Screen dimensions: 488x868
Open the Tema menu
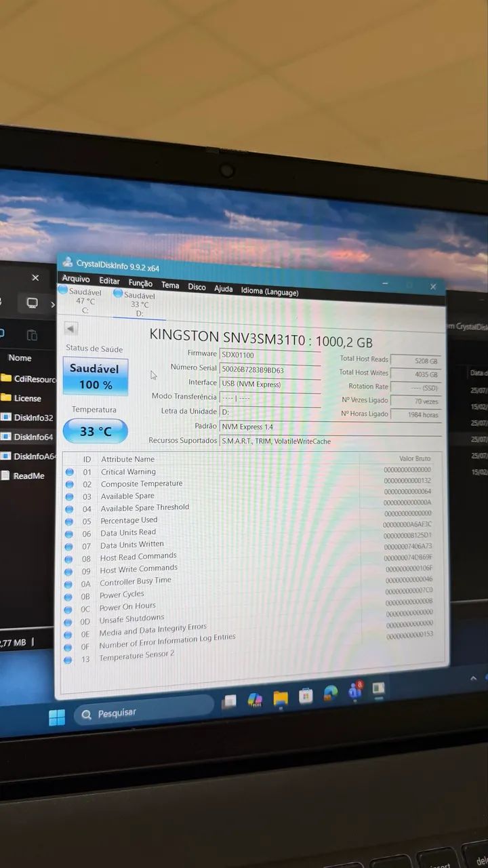click(x=170, y=285)
